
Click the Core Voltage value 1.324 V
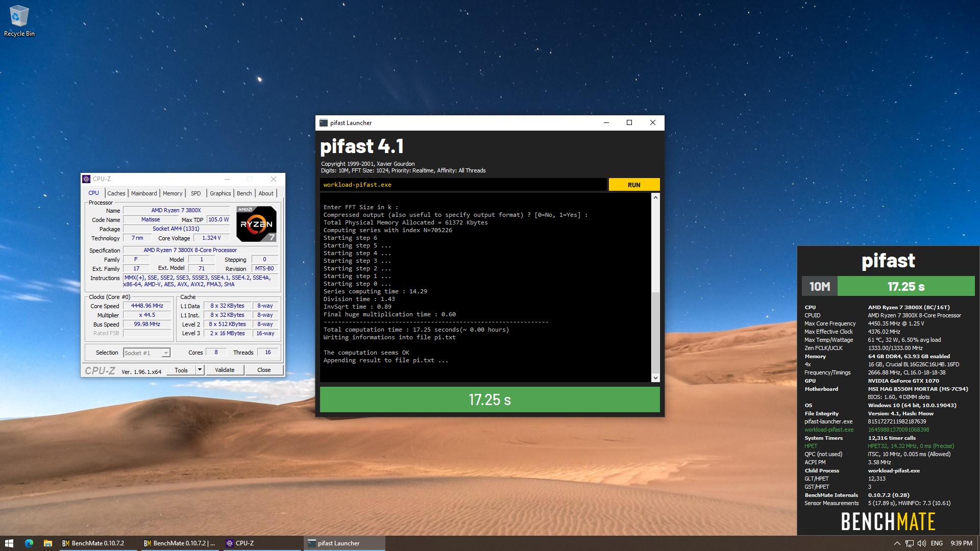[211, 238]
